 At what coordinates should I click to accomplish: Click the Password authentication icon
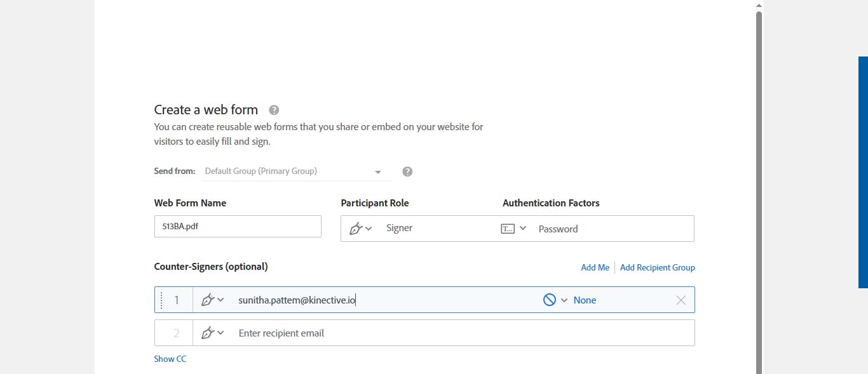(508, 229)
